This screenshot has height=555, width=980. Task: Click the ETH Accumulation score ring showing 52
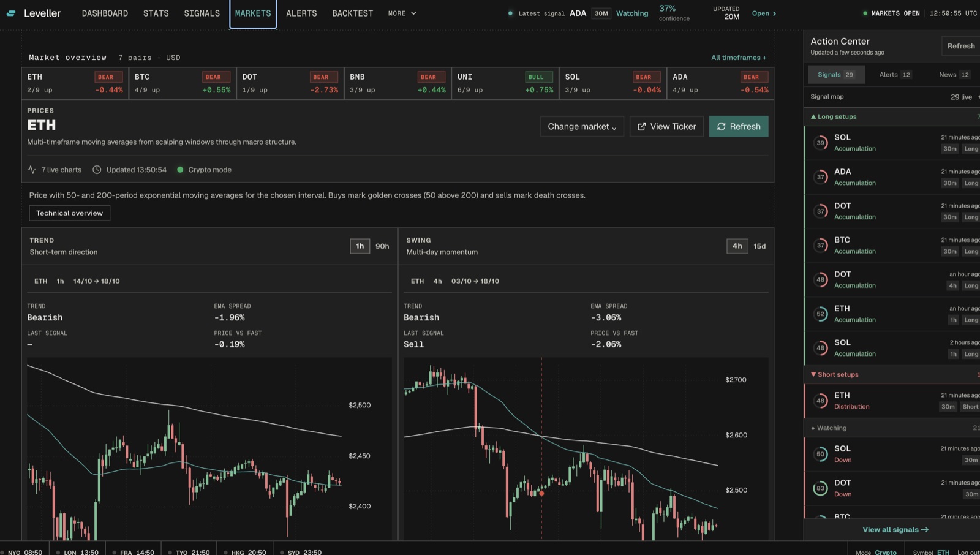(x=820, y=314)
